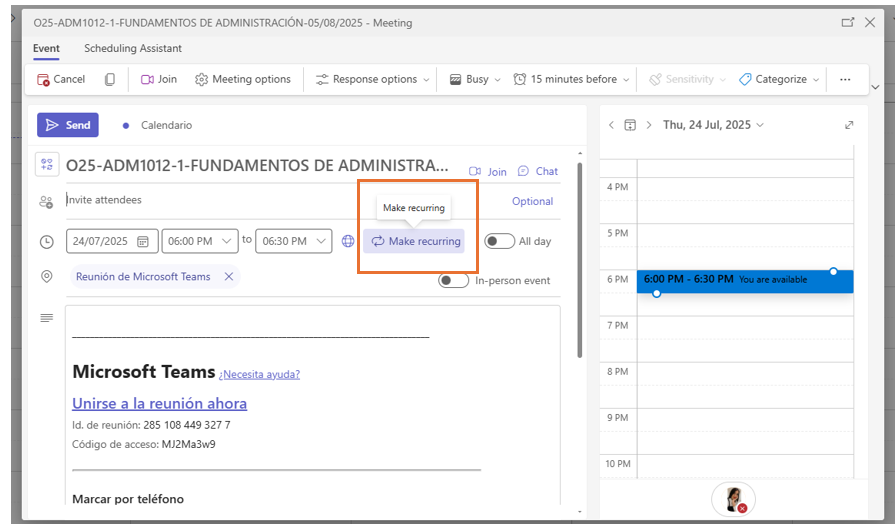Click the more options ellipsis in toolbar
895x528 pixels.
(845, 79)
